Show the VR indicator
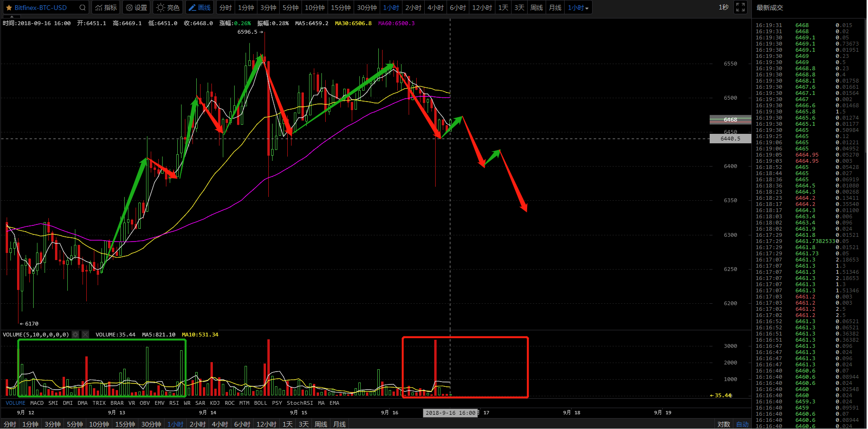 (132, 403)
